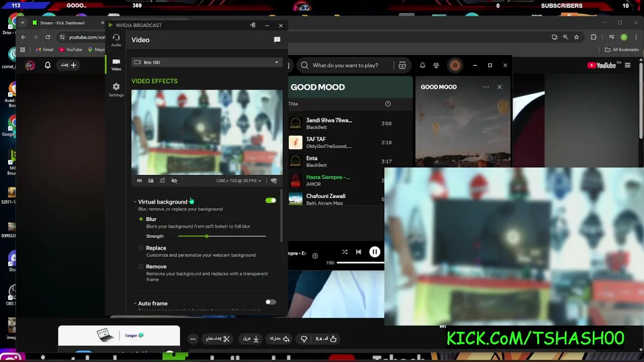
Task: Skip to previous track in Spotify
Action: click(x=359, y=252)
